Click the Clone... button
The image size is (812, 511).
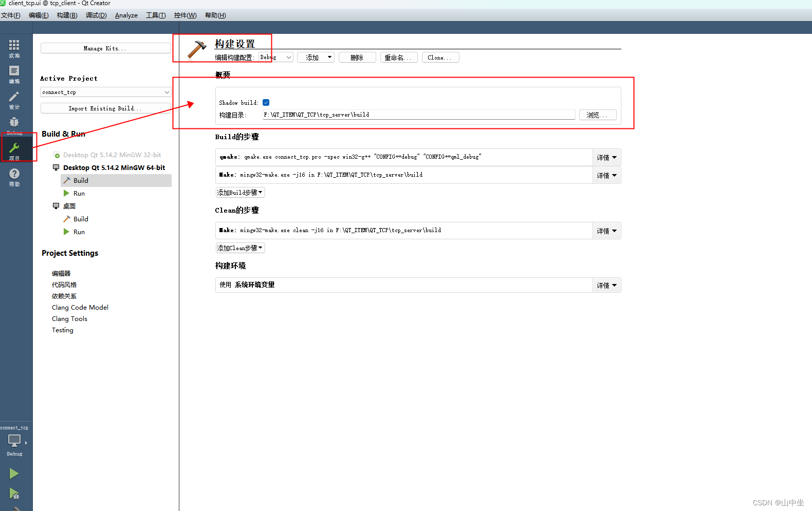(440, 58)
